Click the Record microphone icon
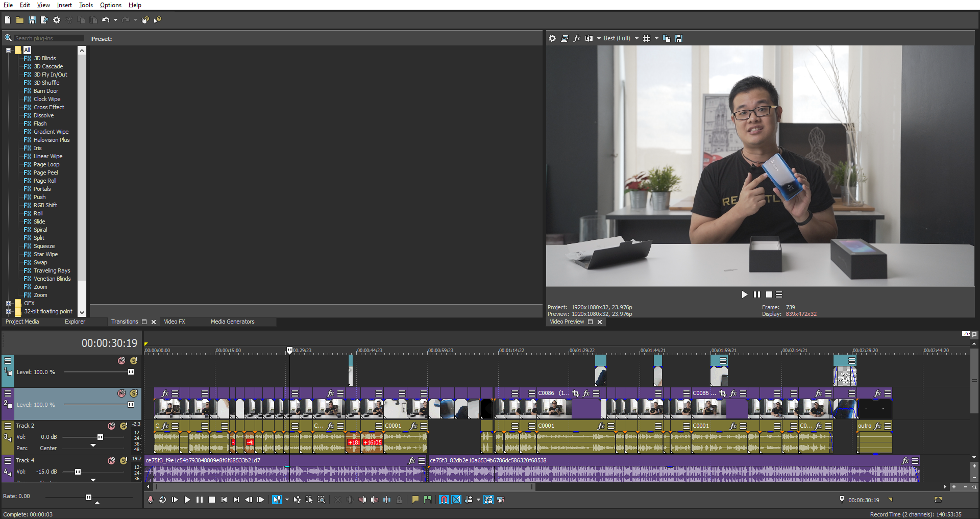 [x=150, y=500]
